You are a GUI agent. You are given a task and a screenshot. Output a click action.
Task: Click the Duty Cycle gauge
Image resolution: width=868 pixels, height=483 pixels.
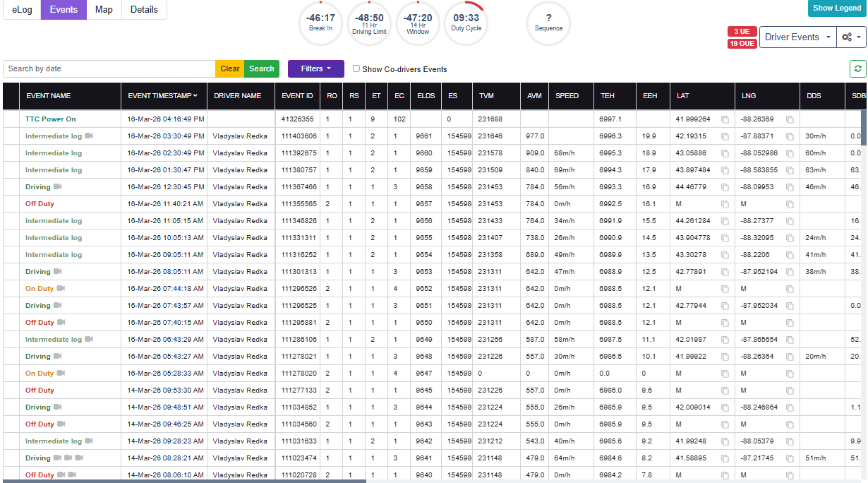click(x=466, y=23)
